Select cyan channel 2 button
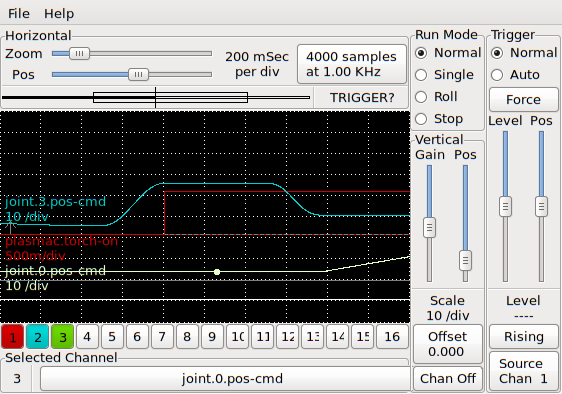 coord(38,337)
